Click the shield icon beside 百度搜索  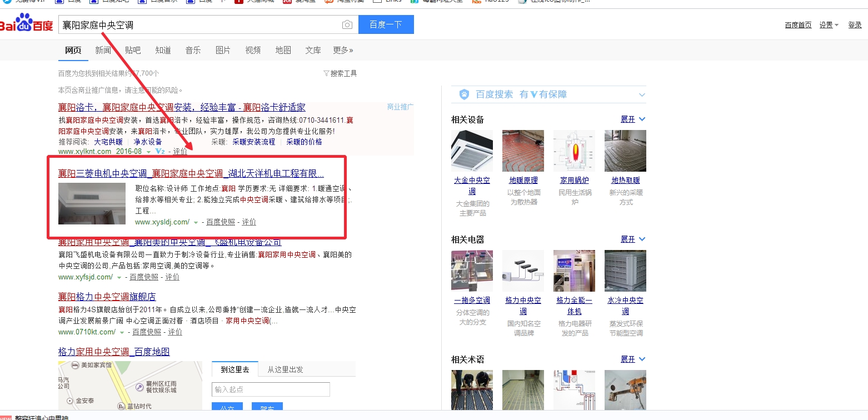point(464,94)
